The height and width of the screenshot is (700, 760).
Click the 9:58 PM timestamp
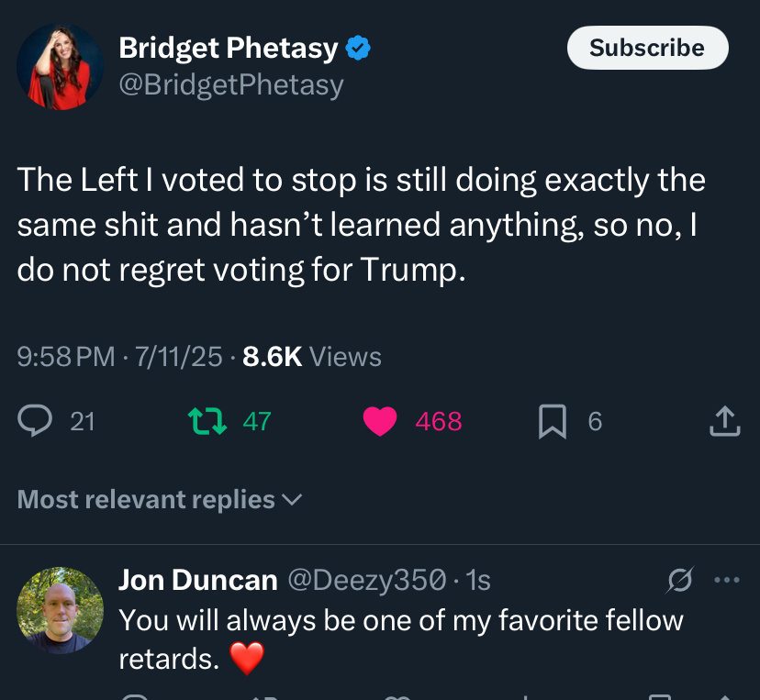pos(66,357)
